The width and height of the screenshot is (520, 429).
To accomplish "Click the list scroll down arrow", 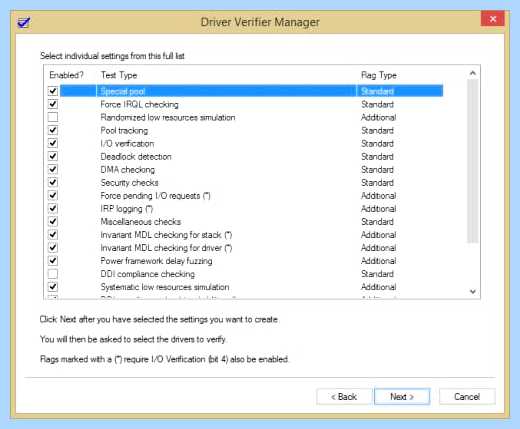I will point(473,292).
